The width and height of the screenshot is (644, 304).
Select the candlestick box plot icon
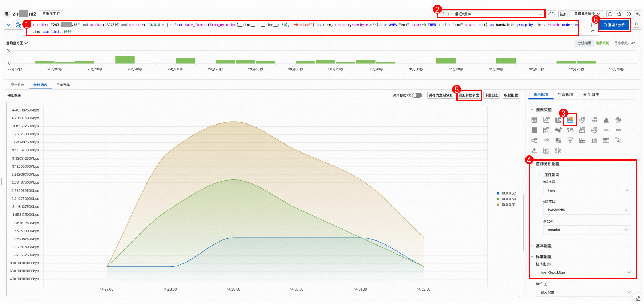(x=558, y=150)
